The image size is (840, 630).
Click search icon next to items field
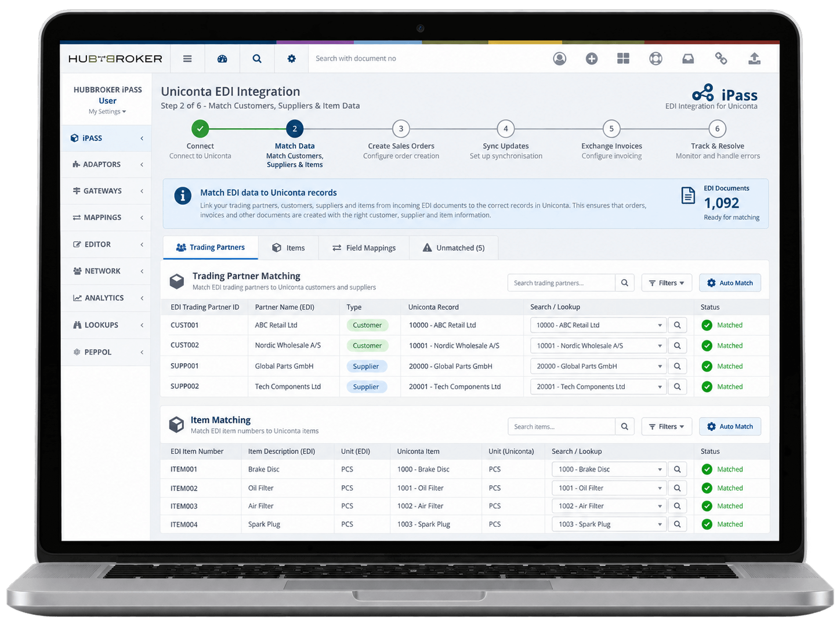pos(625,426)
